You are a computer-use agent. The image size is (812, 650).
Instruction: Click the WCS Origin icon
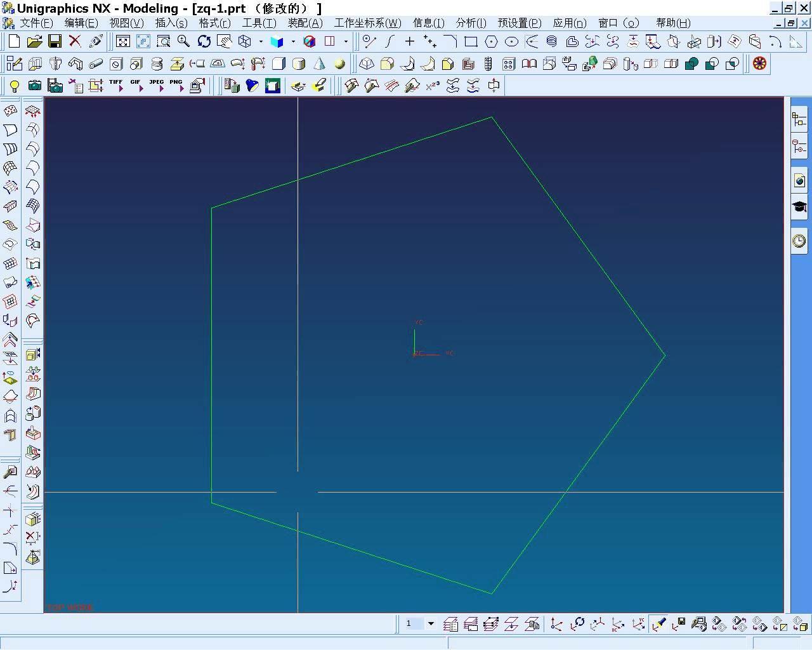[x=556, y=624]
